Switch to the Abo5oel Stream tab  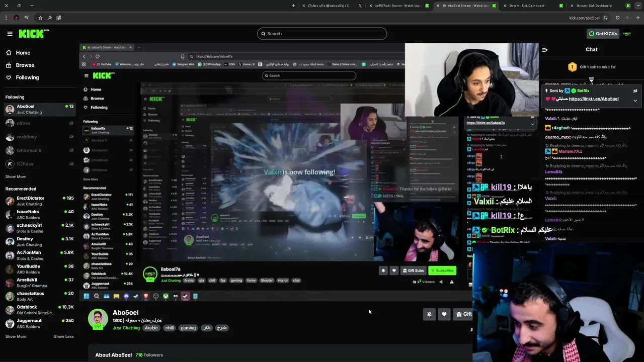coord(465,6)
